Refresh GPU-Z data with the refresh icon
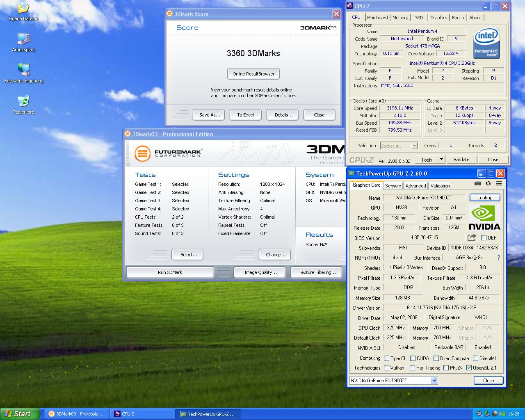 488,183
